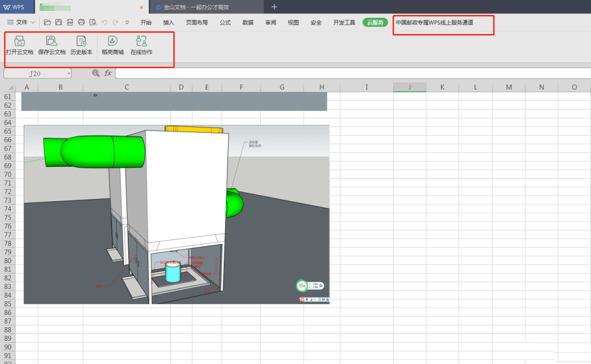This screenshot has width=591, height=364.
Task: Switch to the 开始 ribbon tab
Action: click(146, 22)
